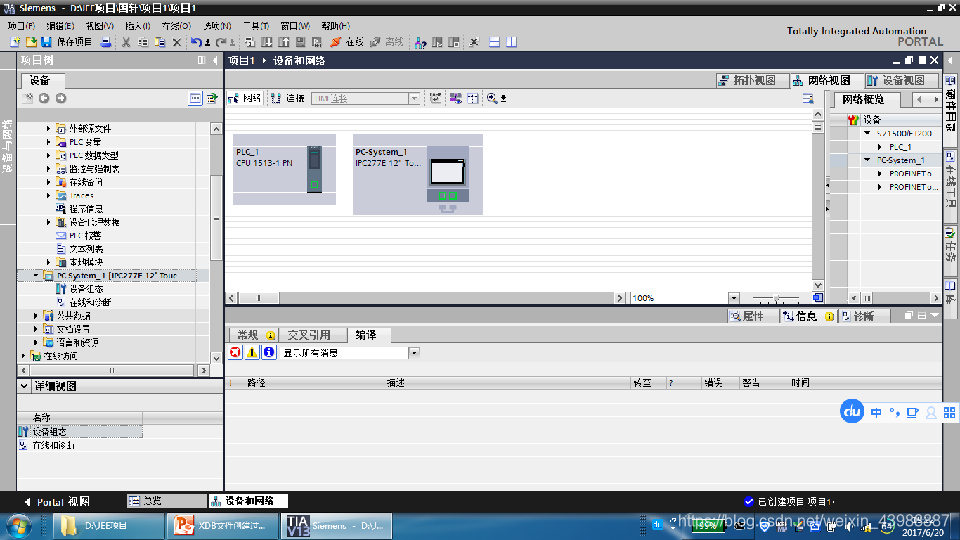Click the Delete X icon in toolbar

176,42
